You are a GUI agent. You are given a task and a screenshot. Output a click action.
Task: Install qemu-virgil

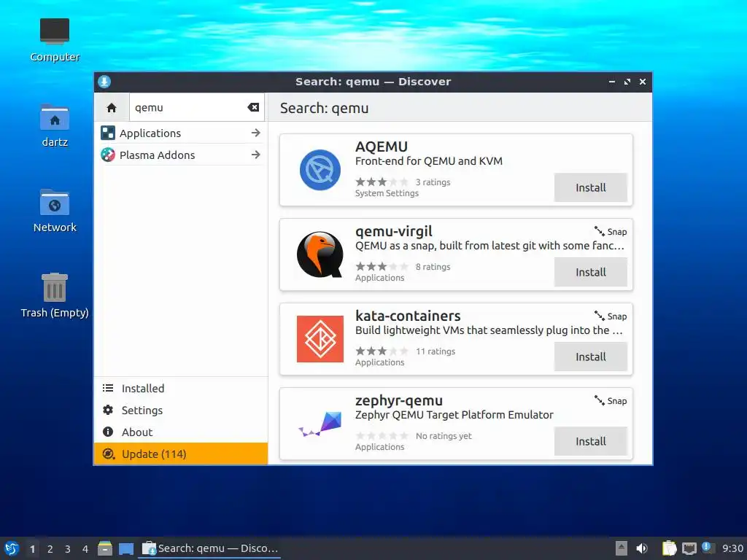(591, 273)
